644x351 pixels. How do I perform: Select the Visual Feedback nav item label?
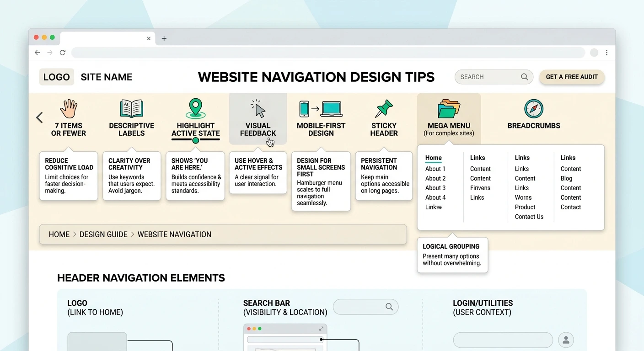(x=258, y=129)
